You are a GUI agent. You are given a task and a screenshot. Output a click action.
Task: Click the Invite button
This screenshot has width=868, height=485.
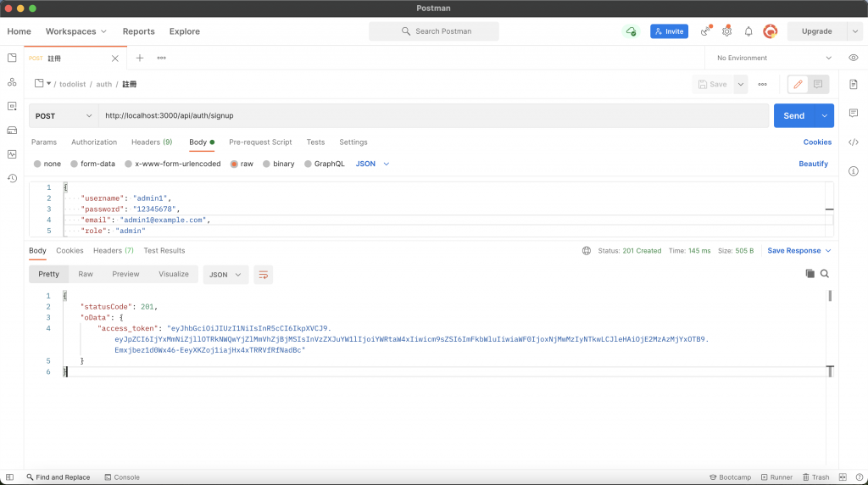(669, 31)
